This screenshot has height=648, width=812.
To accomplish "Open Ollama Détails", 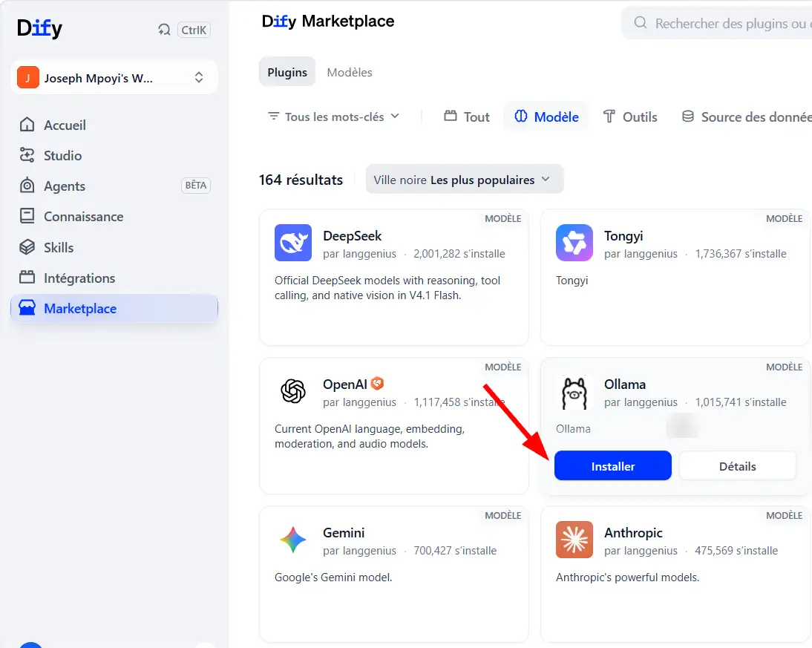I will [x=738, y=465].
